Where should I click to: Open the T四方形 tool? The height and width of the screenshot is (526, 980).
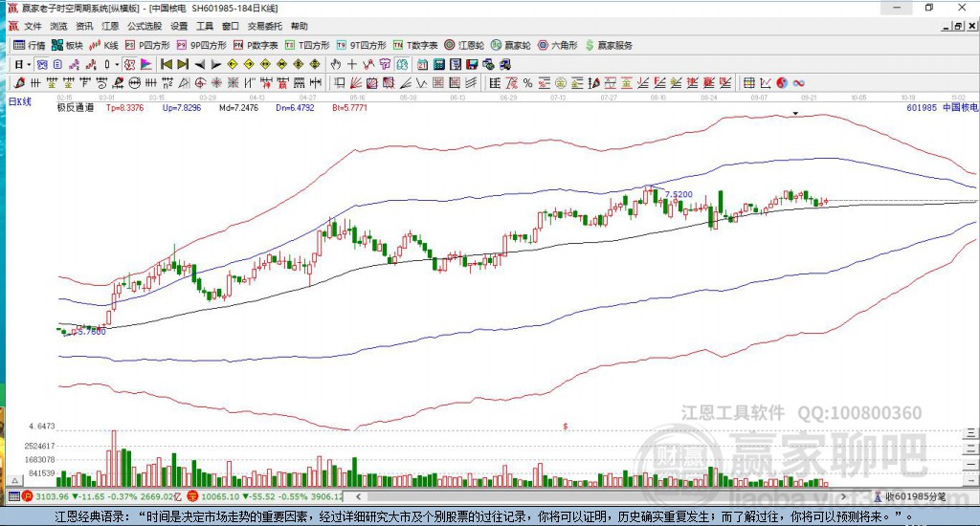click(x=307, y=45)
